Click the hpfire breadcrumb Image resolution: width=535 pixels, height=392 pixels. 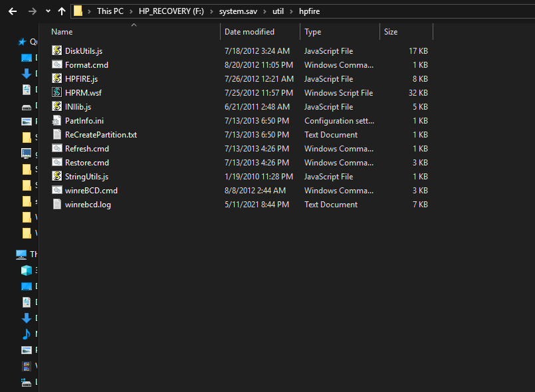310,11
